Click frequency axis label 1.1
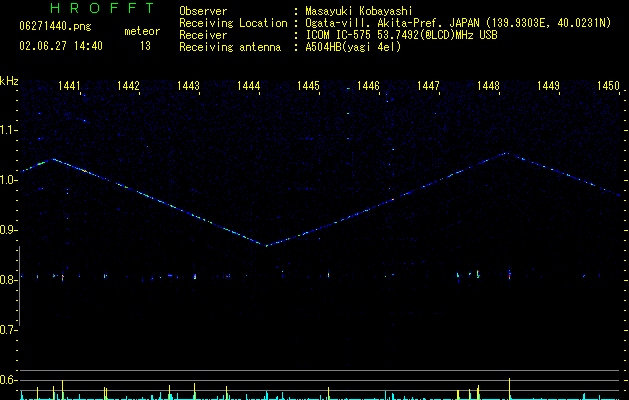The height and width of the screenshot is (400, 629). click(x=8, y=130)
